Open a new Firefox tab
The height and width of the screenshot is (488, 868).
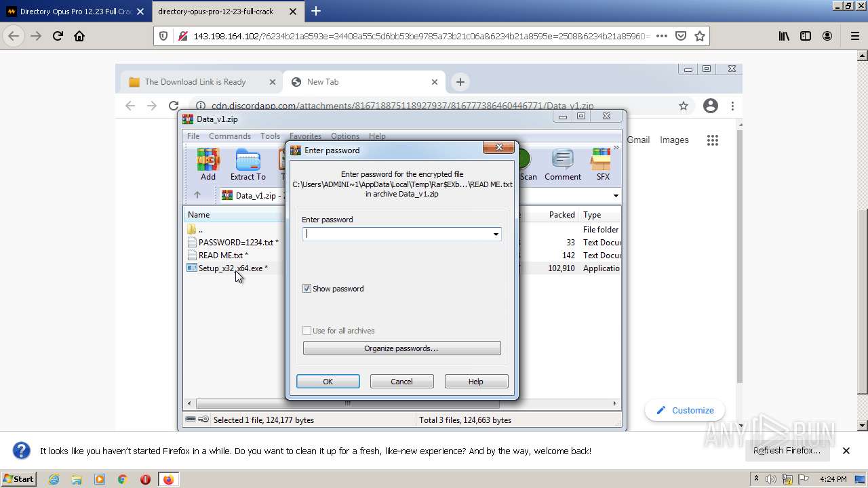(316, 12)
